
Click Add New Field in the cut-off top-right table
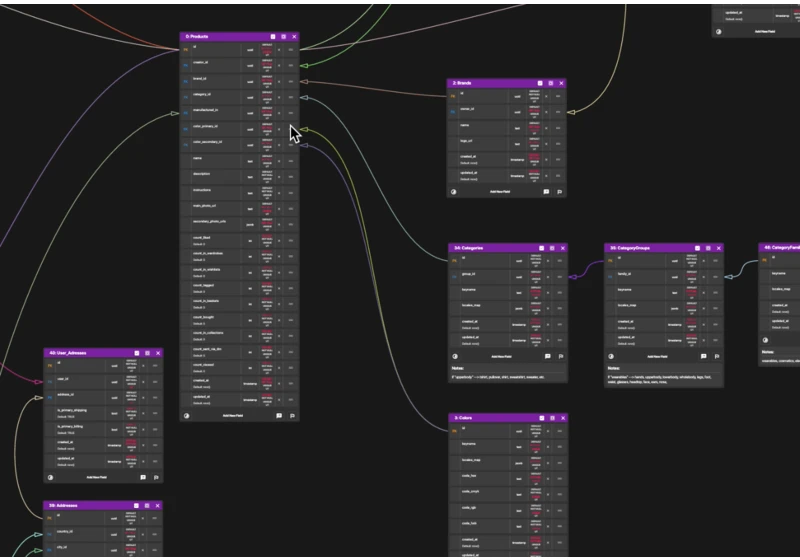pos(765,32)
